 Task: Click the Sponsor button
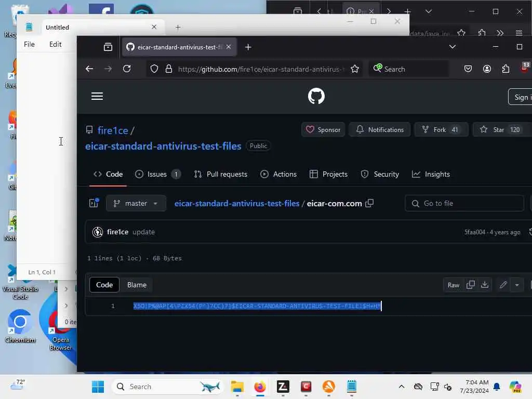click(x=323, y=129)
